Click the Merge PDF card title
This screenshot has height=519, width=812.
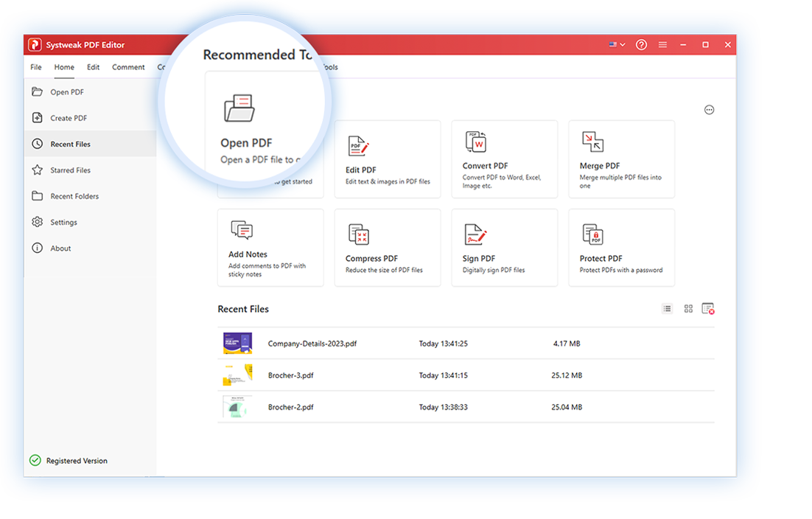click(600, 166)
